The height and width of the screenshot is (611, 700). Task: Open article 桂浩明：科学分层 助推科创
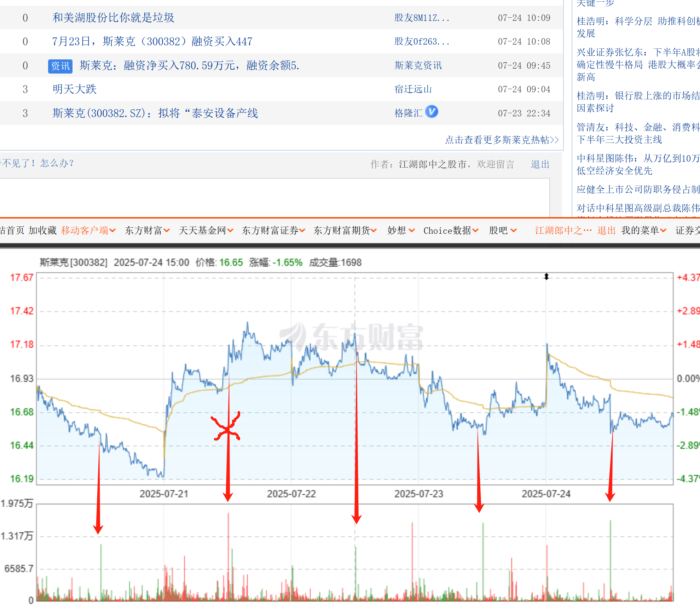(638, 27)
